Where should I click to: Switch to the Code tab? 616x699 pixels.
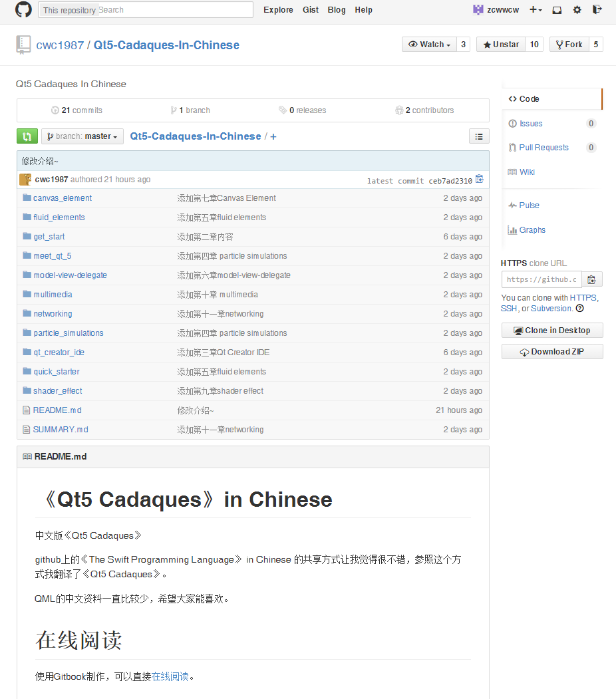552,99
